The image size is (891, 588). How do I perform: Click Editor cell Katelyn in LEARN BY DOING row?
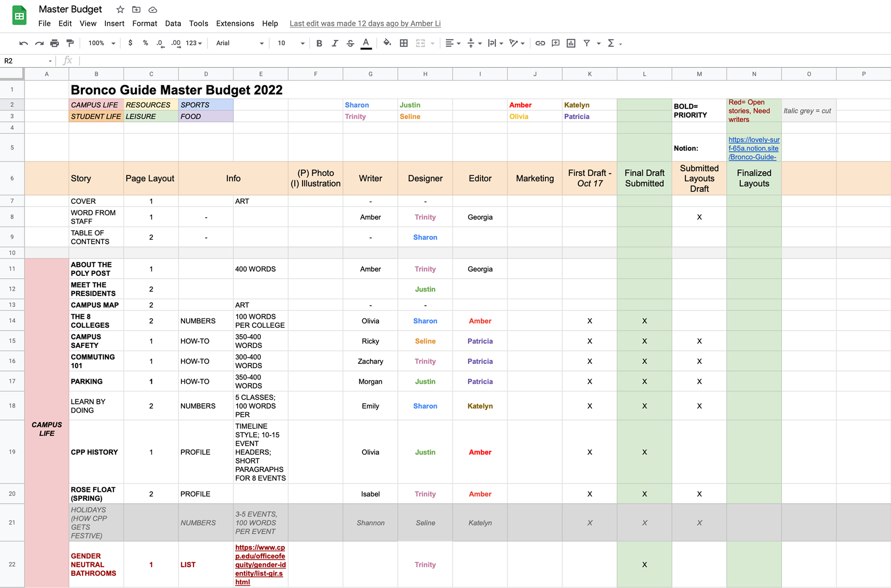click(x=480, y=406)
